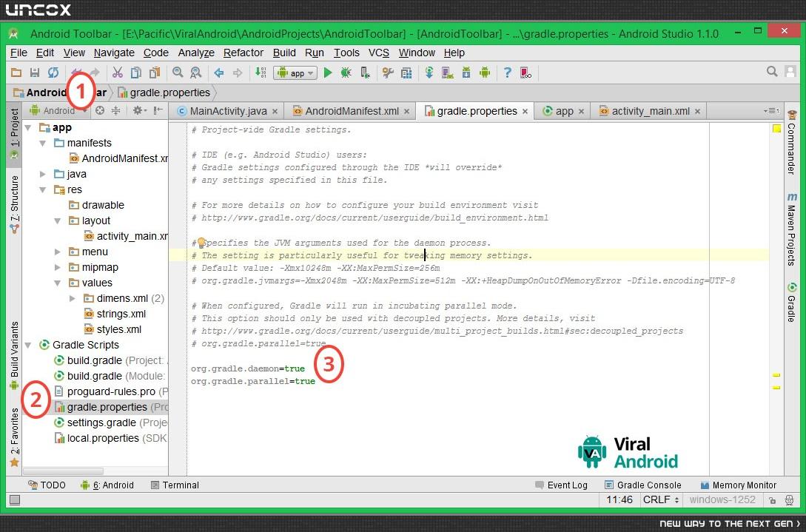
Task: Click the Paste clipboard icon
Action: 154,73
